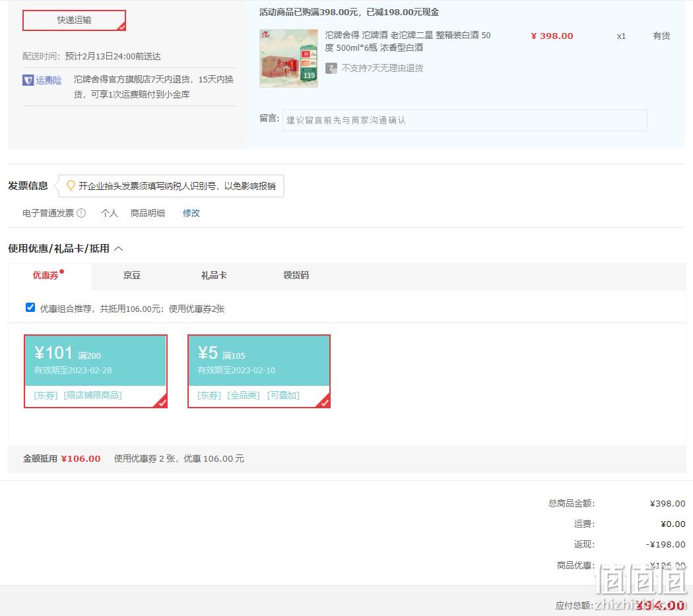Click the 商品明细 invoice content text
Viewport: 693px width, 616px height.
click(148, 213)
